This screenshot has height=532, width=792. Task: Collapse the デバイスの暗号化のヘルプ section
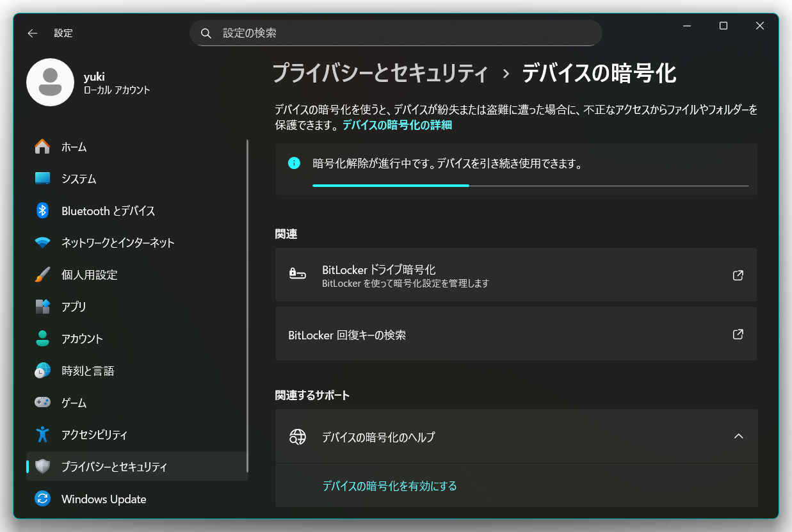[738, 437]
